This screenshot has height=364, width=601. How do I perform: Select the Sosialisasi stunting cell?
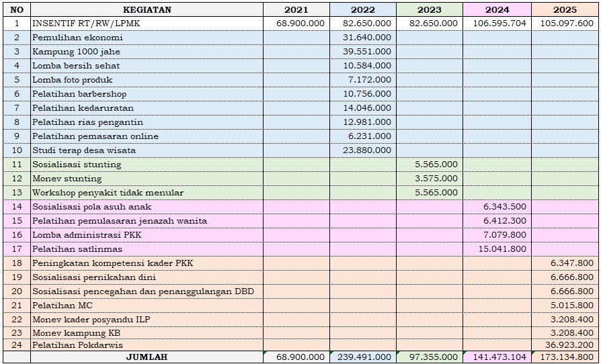click(147, 165)
